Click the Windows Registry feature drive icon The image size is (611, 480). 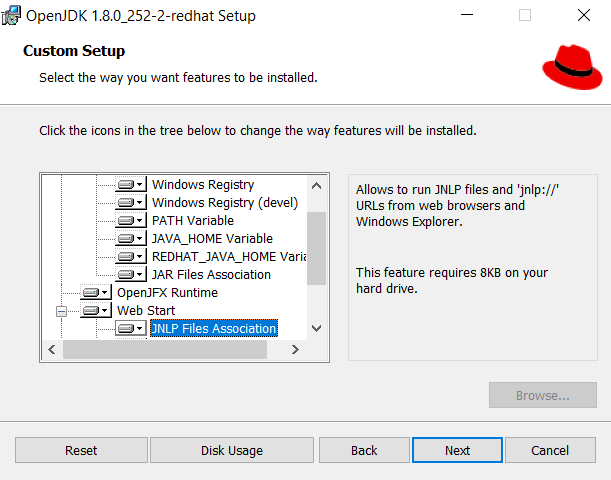pos(130,185)
